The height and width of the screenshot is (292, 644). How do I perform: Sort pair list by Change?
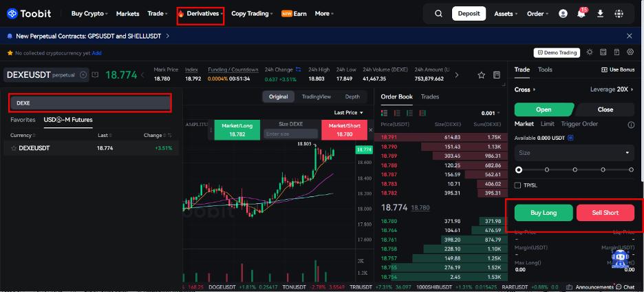pyautogui.click(x=155, y=135)
